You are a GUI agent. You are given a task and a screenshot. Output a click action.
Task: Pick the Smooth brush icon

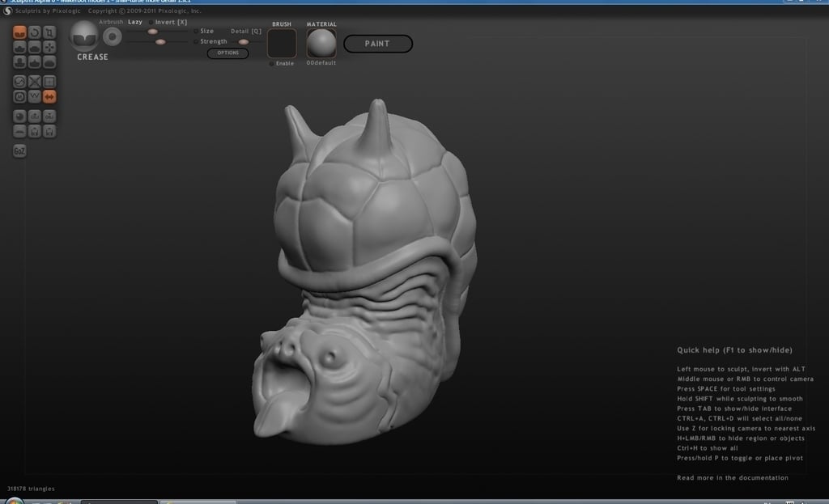[x=49, y=61]
